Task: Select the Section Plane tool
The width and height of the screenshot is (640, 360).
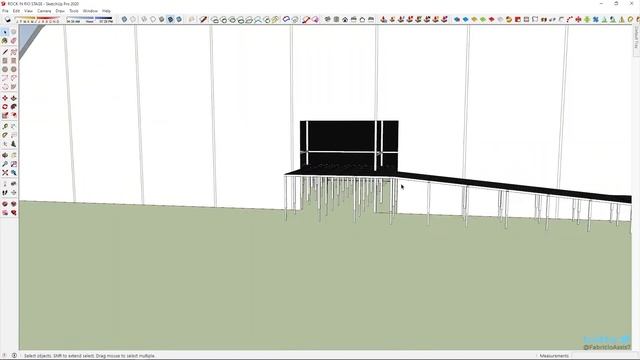Action: point(13,193)
